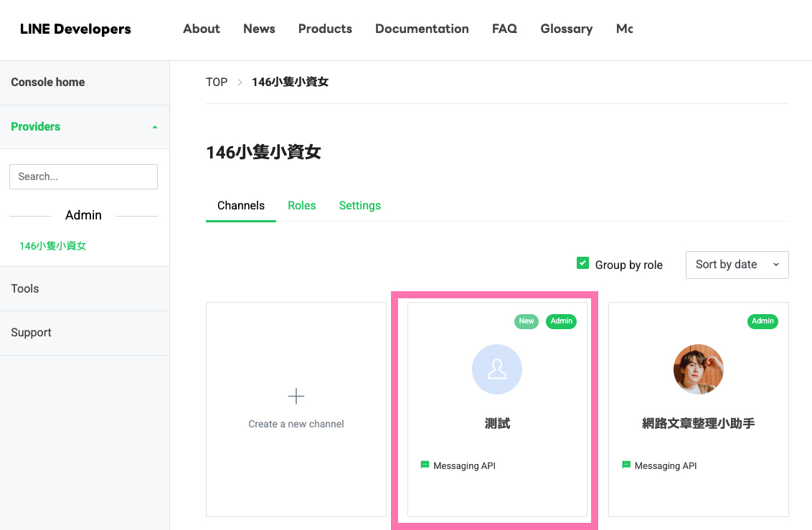This screenshot has height=530, width=812.
Task: Click the Admin badge on 測試 channel
Action: click(x=561, y=321)
